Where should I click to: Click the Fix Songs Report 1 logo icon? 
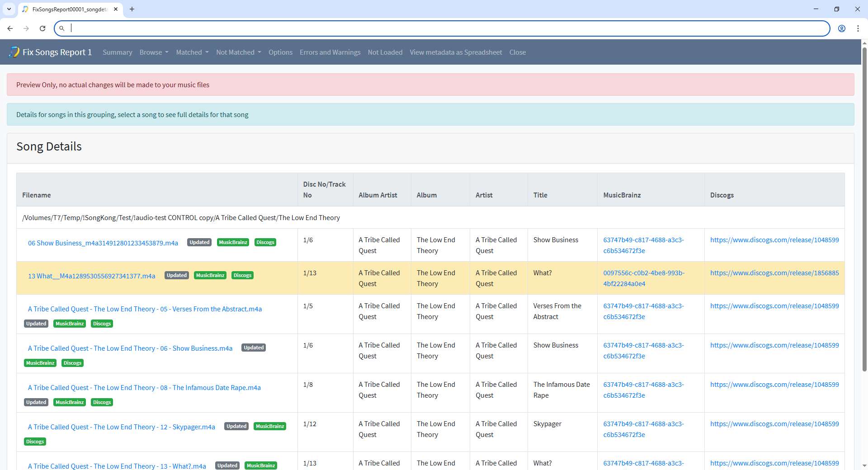click(x=14, y=52)
